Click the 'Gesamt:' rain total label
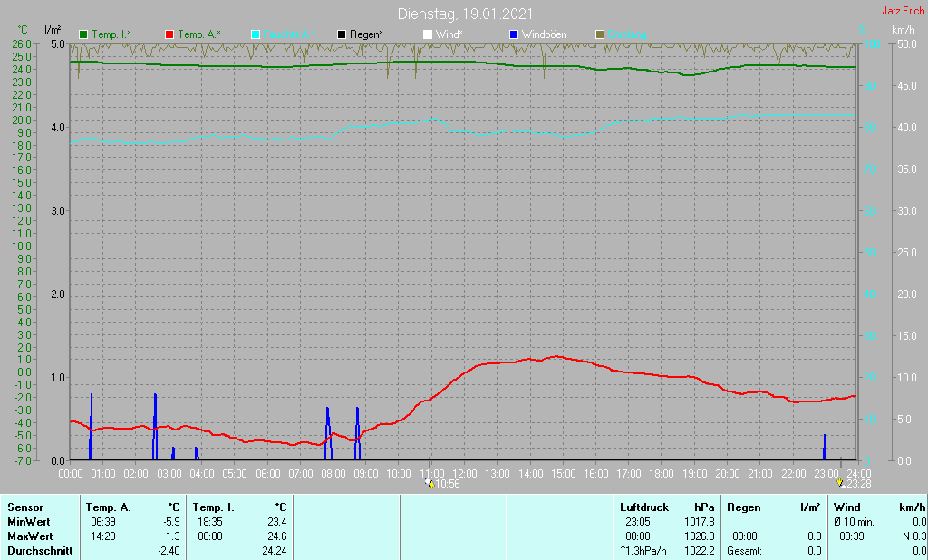This screenshot has height=560, width=928. pos(745,551)
